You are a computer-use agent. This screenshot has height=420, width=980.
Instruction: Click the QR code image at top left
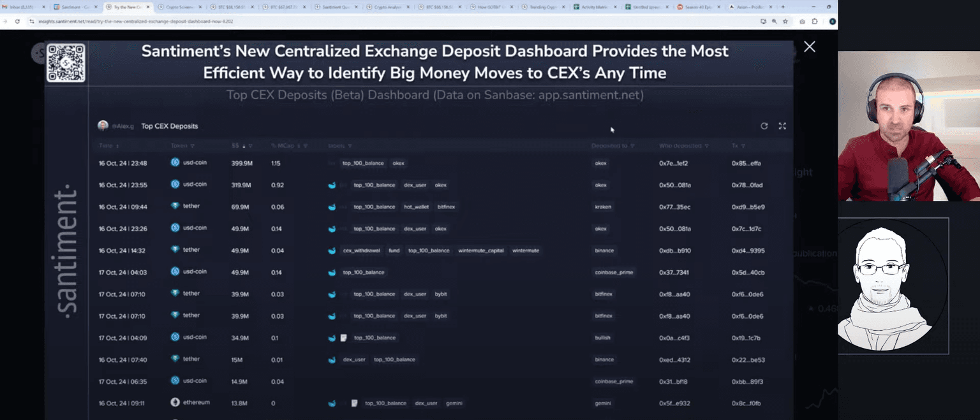(66, 62)
